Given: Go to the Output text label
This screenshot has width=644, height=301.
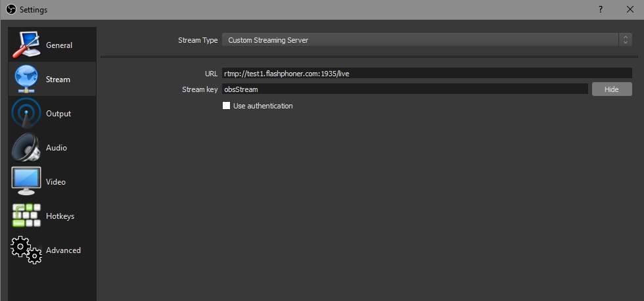Looking at the screenshot, I should (58, 114).
